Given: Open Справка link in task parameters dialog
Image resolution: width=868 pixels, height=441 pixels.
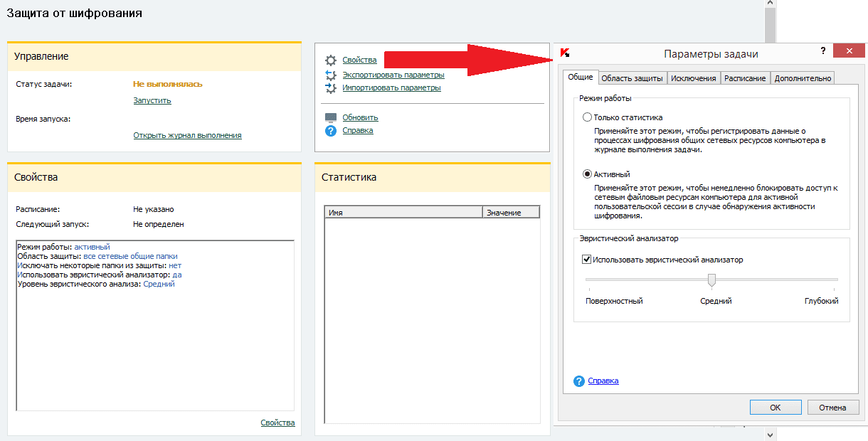Looking at the screenshot, I should coord(603,381).
